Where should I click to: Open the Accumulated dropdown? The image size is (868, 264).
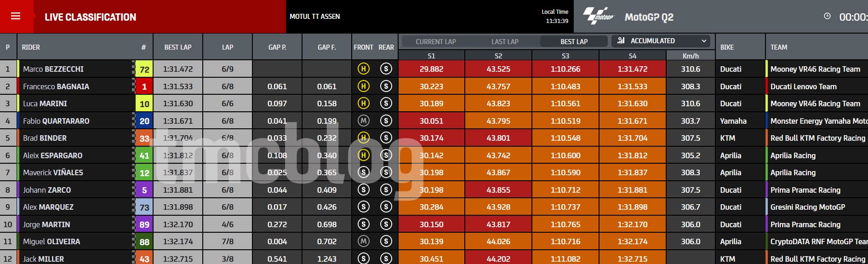pos(661,41)
